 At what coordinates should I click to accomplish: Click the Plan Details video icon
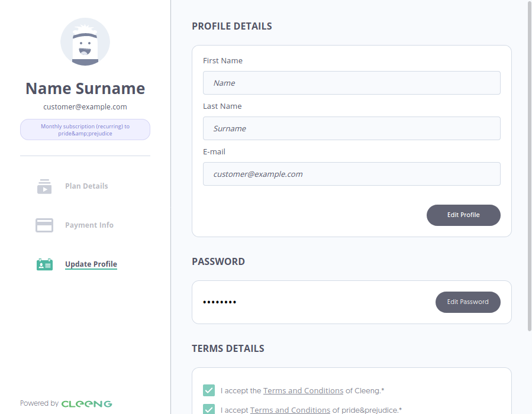coord(44,186)
